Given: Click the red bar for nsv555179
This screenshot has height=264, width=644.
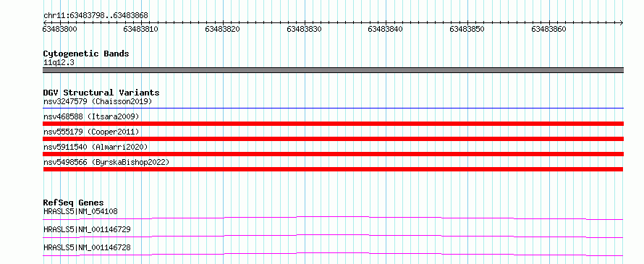Looking at the screenshot, I should click(x=333, y=139).
